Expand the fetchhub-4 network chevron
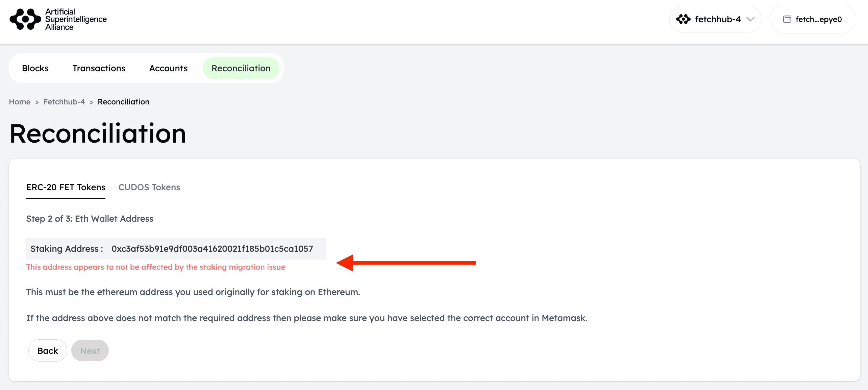The width and height of the screenshot is (868, 390). pos(750,19)
